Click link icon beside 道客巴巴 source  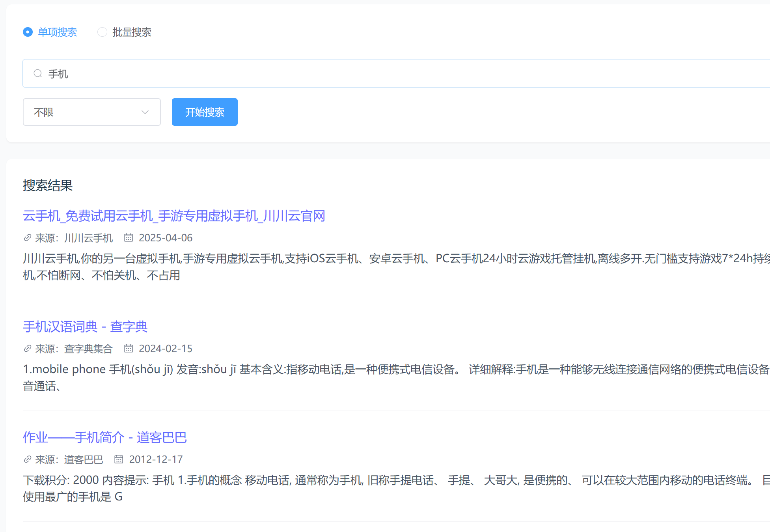[28, 459]
